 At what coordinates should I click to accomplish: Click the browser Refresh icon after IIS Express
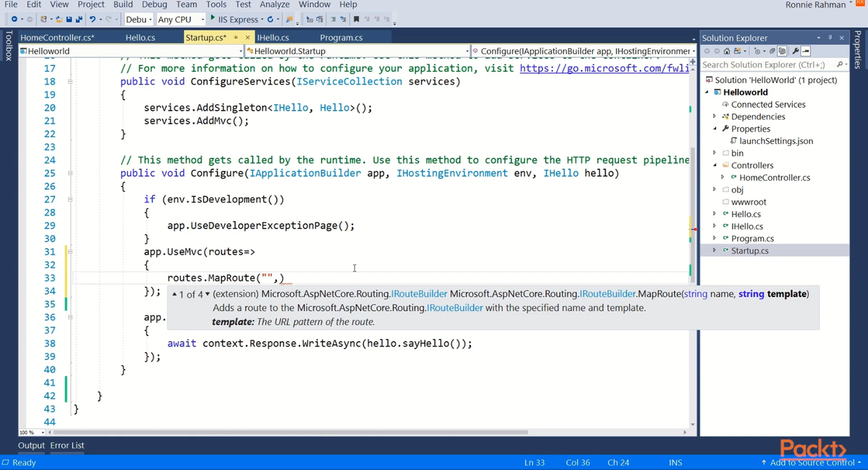pos(270,19)
